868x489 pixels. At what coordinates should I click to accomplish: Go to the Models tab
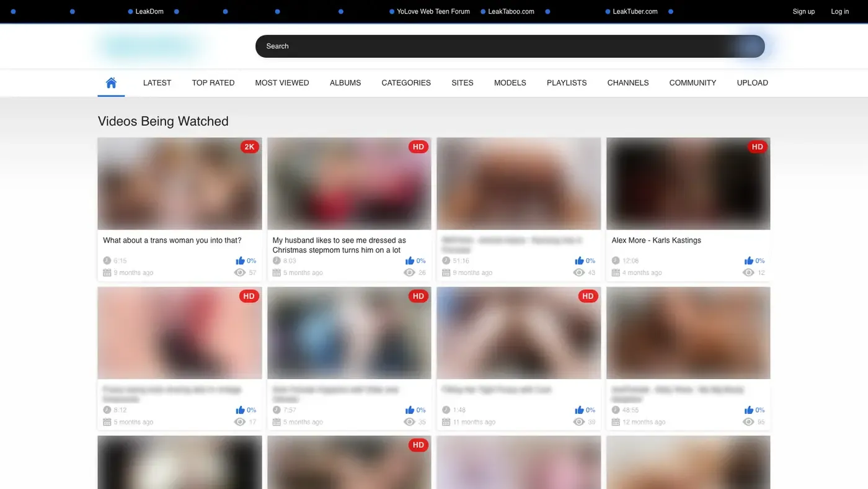tap(510, 83)
